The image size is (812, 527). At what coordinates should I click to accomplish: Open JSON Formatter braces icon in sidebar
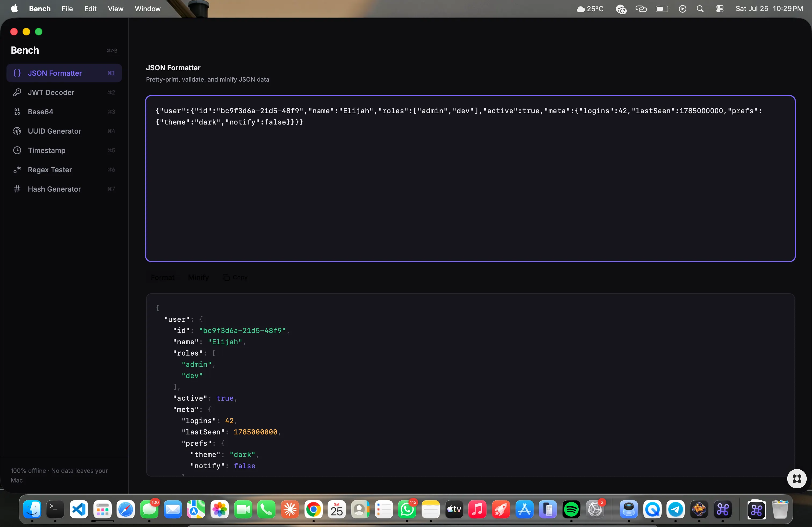coord(17,73)
